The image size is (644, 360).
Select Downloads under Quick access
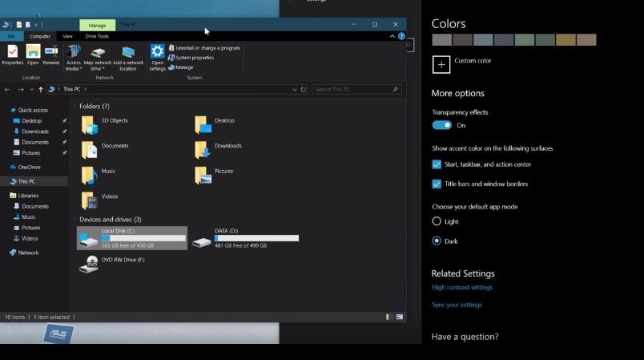(35, 131)
